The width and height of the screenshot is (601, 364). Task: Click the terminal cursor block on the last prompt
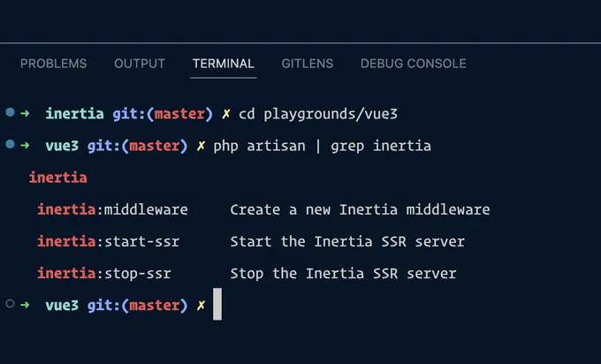(217, 304)
